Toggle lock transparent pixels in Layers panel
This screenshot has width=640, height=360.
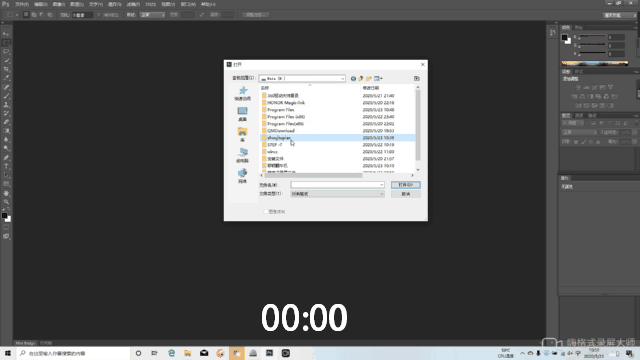(x=576, y=142)
